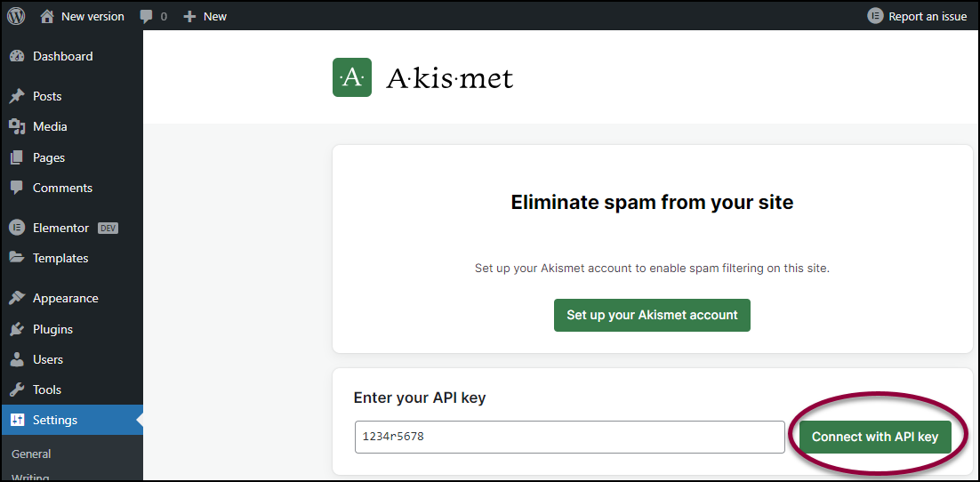The image size is (980, 482).
Task: Open General under Settings
Action: coord(31,454)
